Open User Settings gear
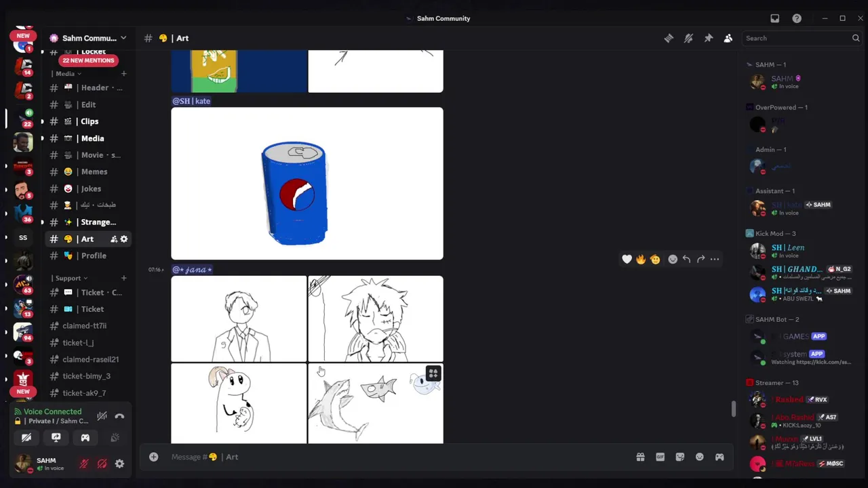Image resolution: width=868 pixels, height=488 pixels. coord(119,464)
